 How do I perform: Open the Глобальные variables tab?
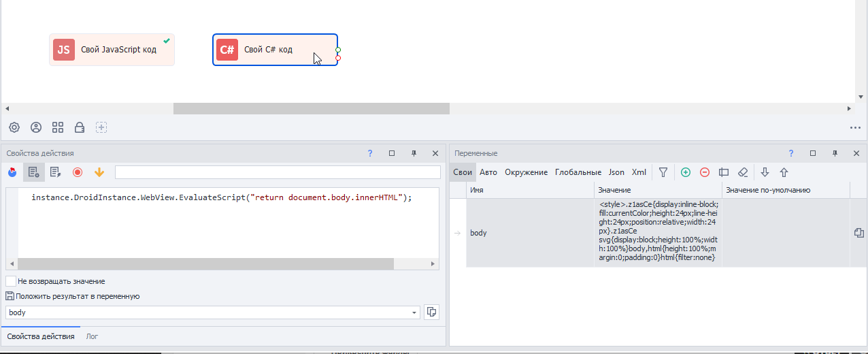click(578, 172)
